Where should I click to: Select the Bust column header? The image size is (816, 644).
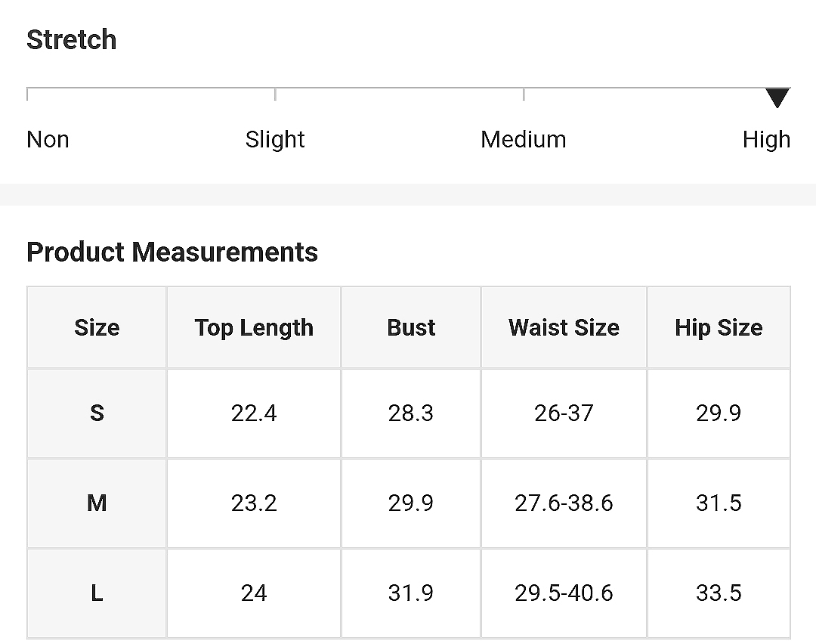click(x=411, y=327)
